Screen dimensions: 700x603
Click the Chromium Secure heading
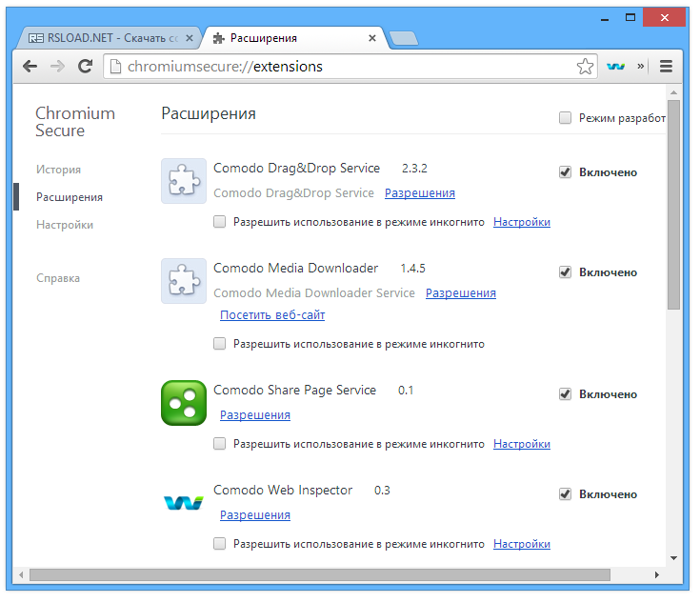[x=75, y=122]
